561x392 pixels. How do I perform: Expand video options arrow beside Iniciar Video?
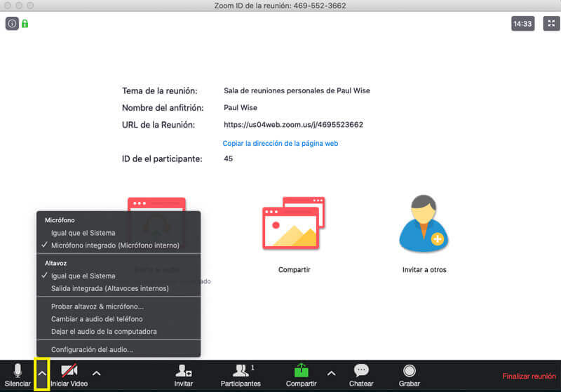click(96, 373)
